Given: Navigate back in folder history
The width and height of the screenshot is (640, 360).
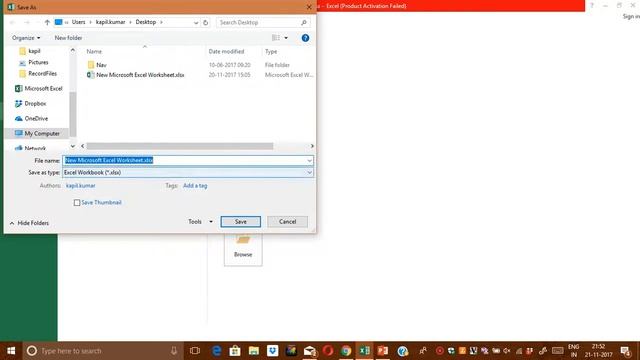Looking at the screenshot, I should (x=13, y=22).
